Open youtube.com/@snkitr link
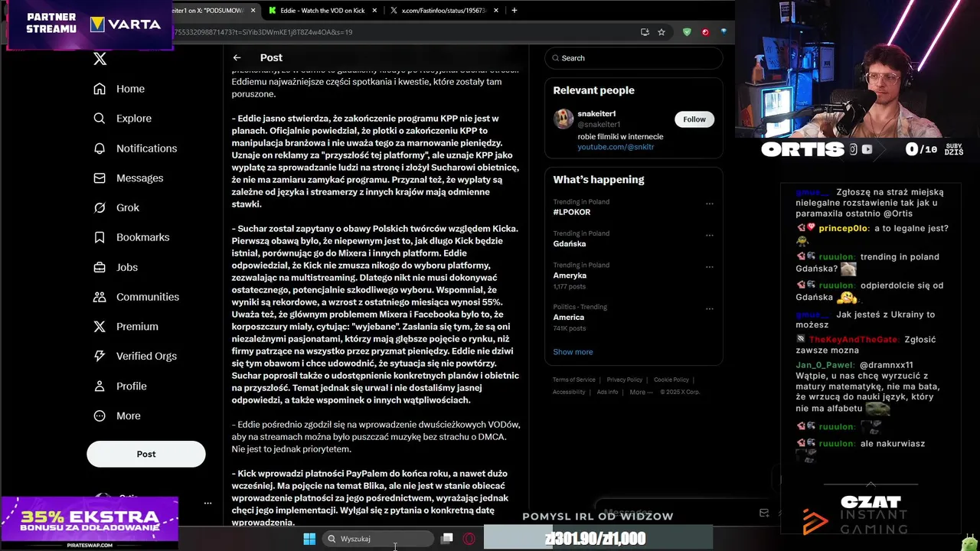 [x=616, y=147]
